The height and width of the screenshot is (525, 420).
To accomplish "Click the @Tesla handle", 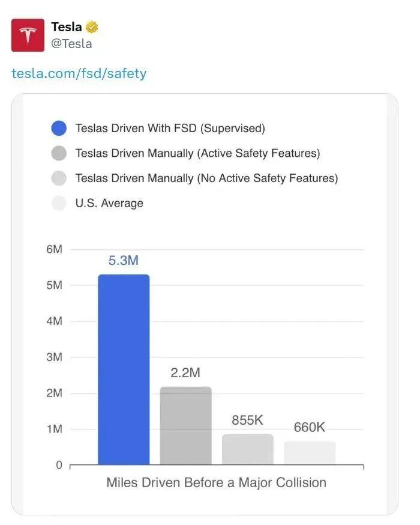I will (x=71, y=43).
